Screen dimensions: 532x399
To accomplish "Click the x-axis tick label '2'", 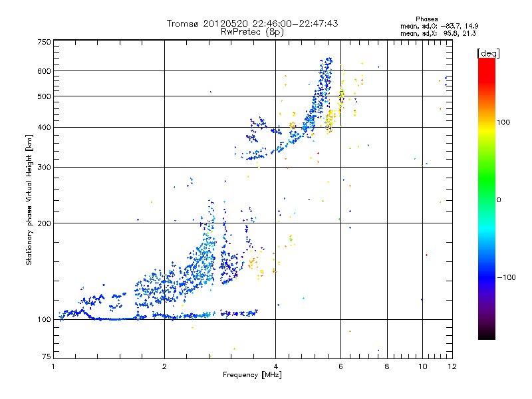I will coord(164,366).
